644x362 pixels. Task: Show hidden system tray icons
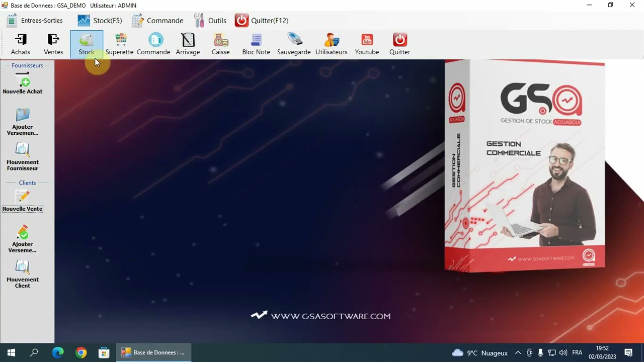[x=518, y=353]
